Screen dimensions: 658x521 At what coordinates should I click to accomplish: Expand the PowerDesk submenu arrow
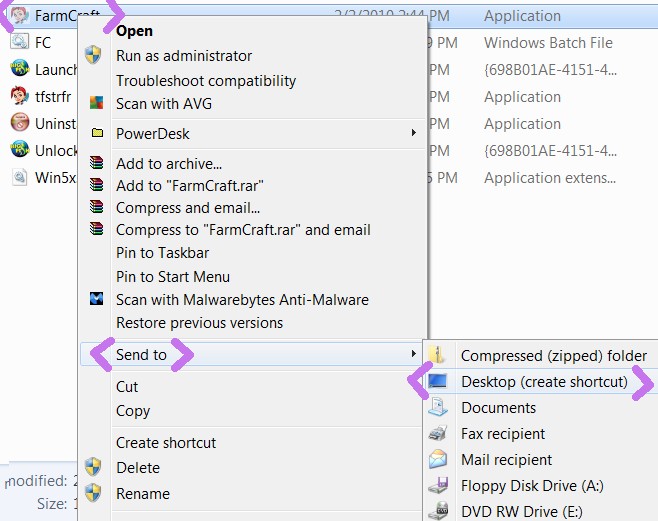(x=414, y=133)
